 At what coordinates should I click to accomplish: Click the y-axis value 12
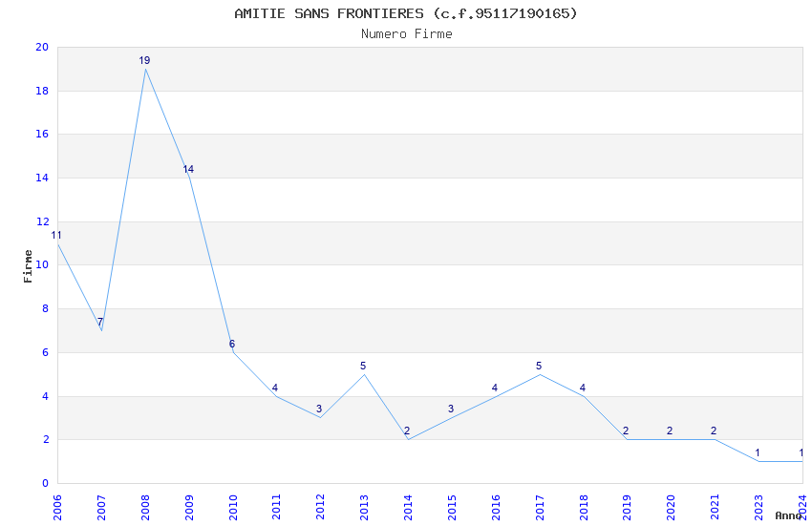pyautogui.click(x=42, y=221)
